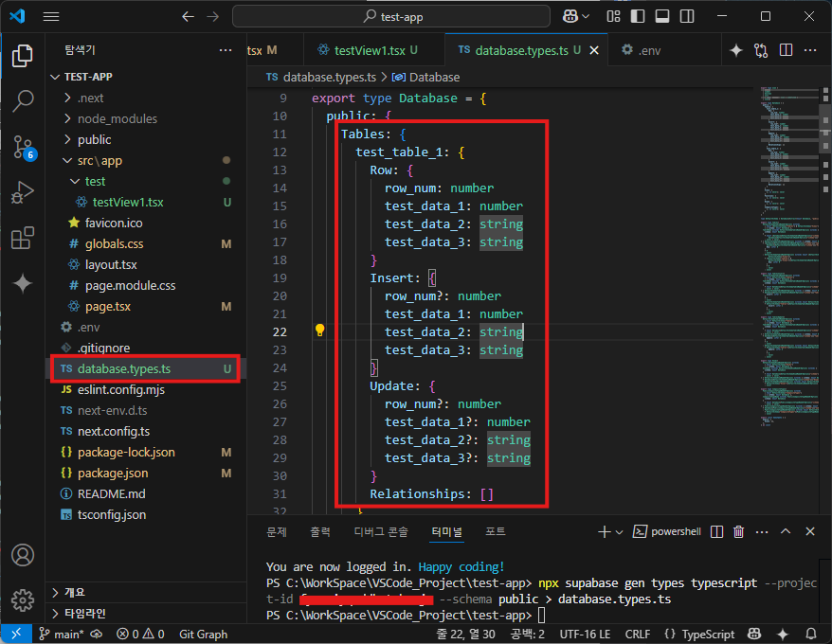This screenshot has width=832, height=644.
Task: Open Copilot chat icon in title bar
Action: [570, 16]
